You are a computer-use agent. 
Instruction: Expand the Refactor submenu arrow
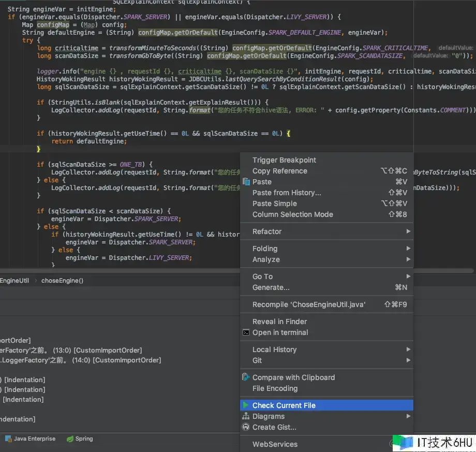click(x=408, y=231)
